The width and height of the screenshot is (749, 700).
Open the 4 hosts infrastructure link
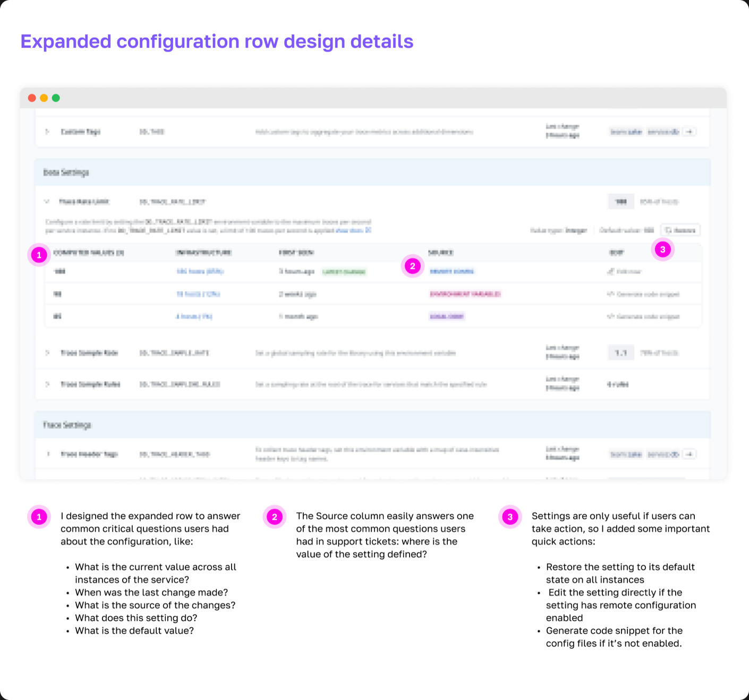point(194,317)
